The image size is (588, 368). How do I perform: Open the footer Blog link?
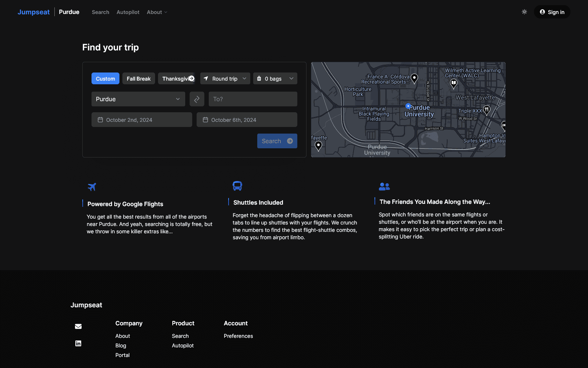tap(121, 346)
